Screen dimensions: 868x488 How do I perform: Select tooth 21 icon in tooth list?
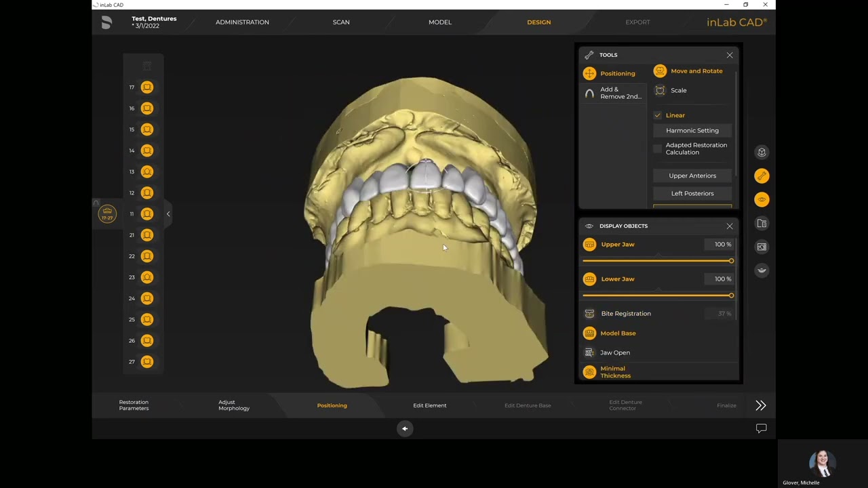pos(147,235)
